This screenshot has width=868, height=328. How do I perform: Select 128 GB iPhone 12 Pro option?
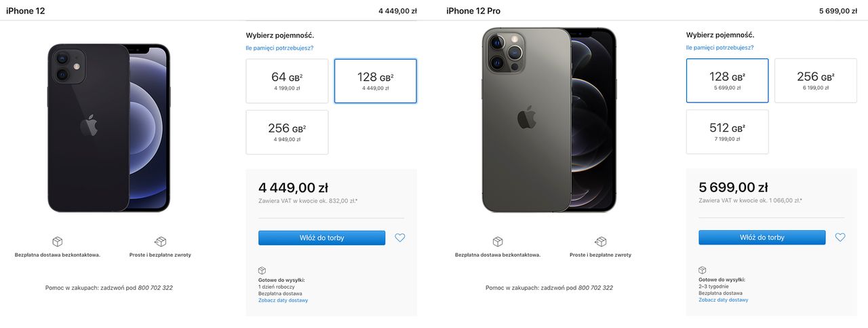tap(728, 81)
